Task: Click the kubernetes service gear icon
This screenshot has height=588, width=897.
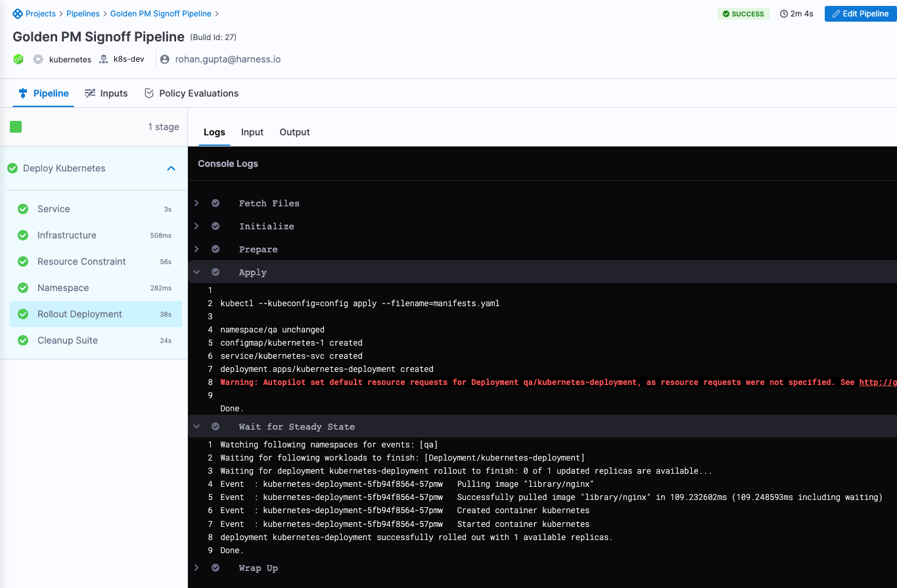Action: point(38,59)
